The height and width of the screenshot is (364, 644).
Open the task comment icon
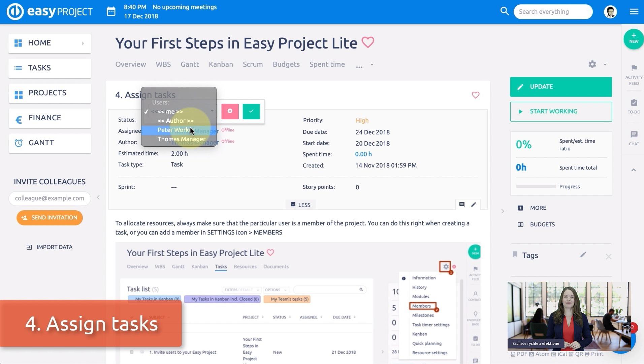[462, 205]
